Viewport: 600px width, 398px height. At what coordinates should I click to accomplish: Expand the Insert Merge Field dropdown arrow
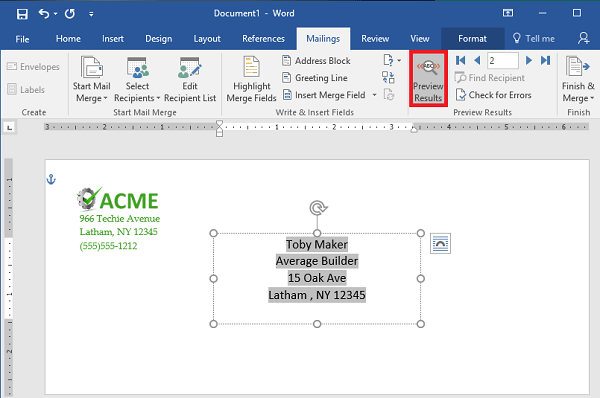click(375, 95)
